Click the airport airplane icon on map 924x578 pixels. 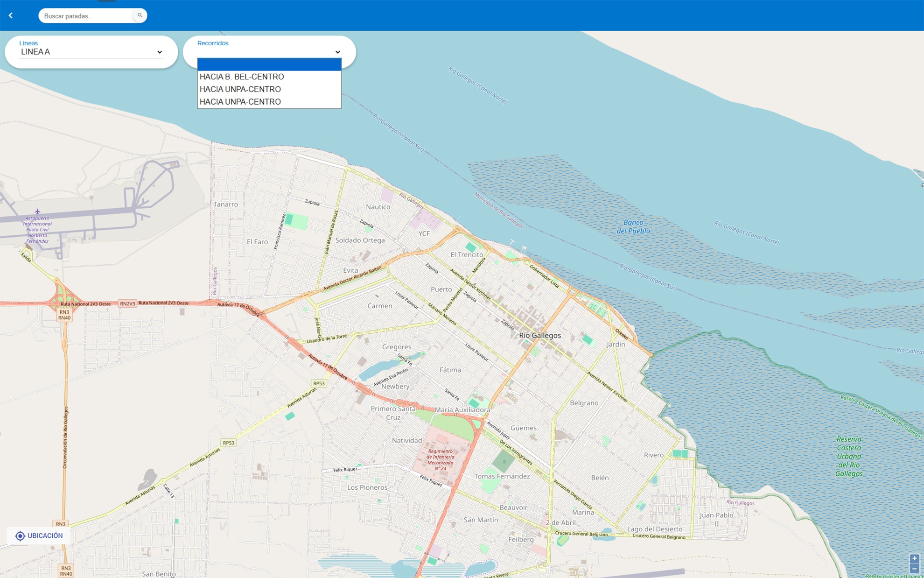pos(37,211)
